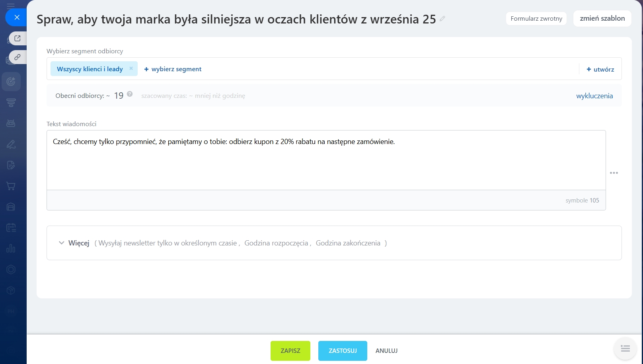Edit the campaign title pencil icon
The width and height of the screenshot is (643, 364).
[442, 19]
